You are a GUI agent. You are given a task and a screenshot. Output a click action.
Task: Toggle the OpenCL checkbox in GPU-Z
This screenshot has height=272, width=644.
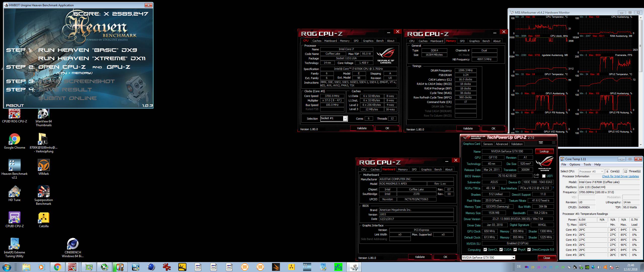point(485,250)
